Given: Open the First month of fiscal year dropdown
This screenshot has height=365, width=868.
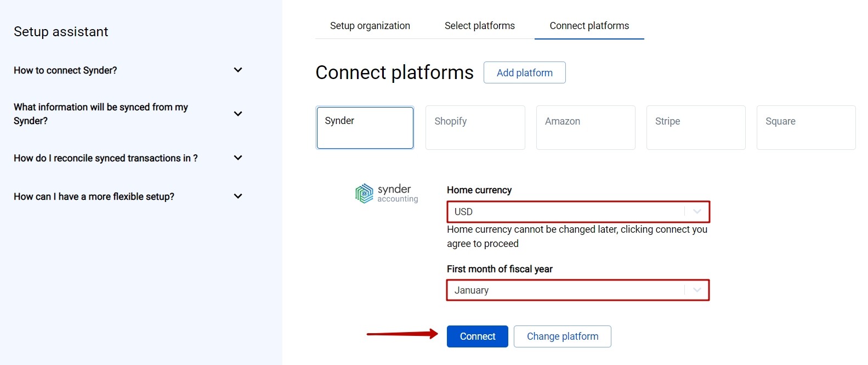Looking at the screenshot, I should 578,290.
